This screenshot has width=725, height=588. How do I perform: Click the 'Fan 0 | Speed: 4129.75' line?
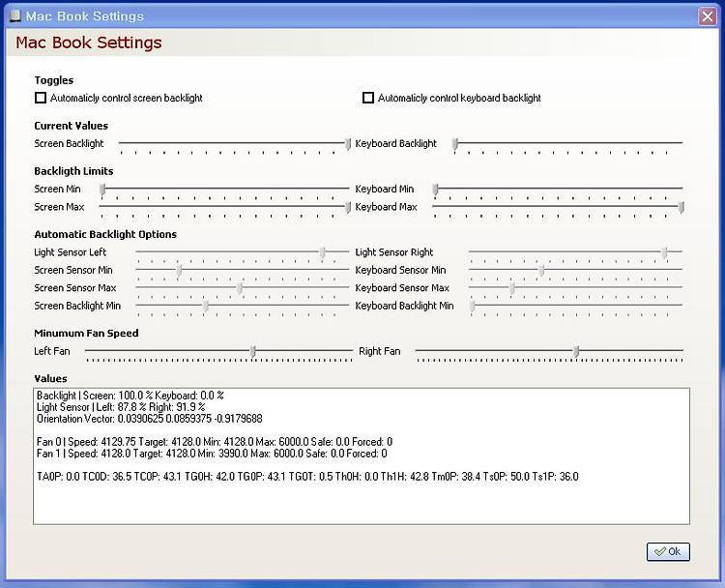pos(215,442)
